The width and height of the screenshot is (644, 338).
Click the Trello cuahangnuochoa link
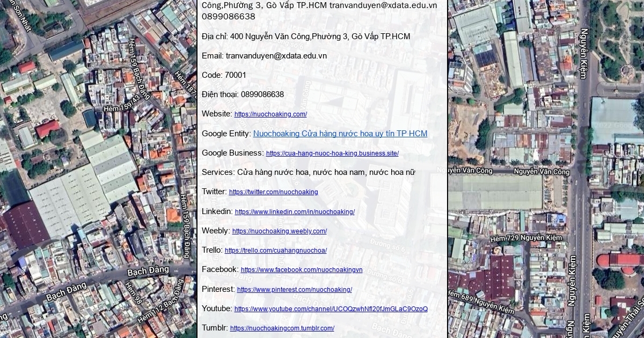click(x=275, y=251)
